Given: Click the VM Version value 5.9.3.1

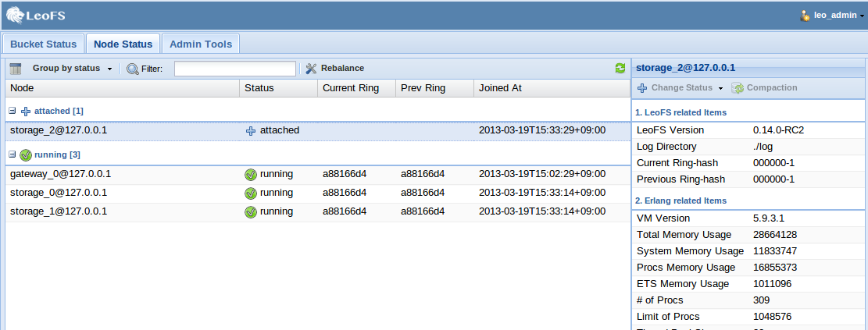Looking at the screenshot, I should click(x=768, y=218).
